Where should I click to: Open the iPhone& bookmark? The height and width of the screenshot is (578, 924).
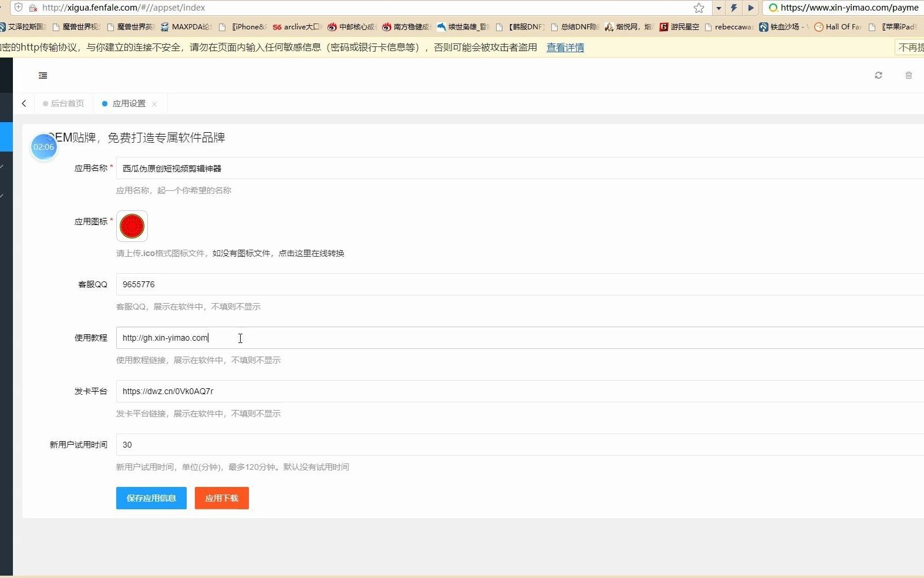click(x=242, y=27)
